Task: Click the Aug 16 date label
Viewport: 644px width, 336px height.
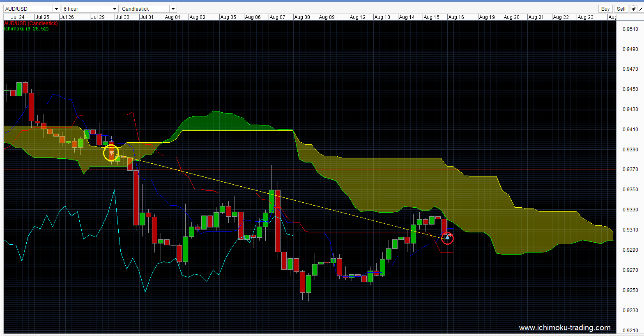Action: pyautogui.click(x=456, y=17)
